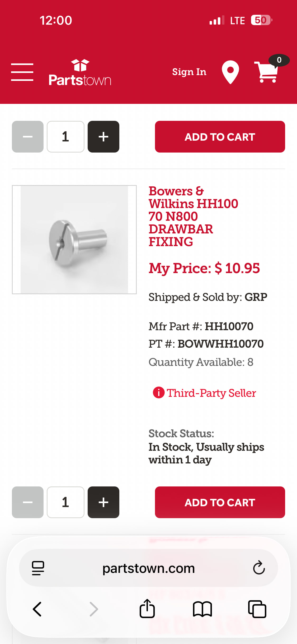Screen dimensions: 297x644
Task: Open Safari page settings icon
Action: [38, 568]
